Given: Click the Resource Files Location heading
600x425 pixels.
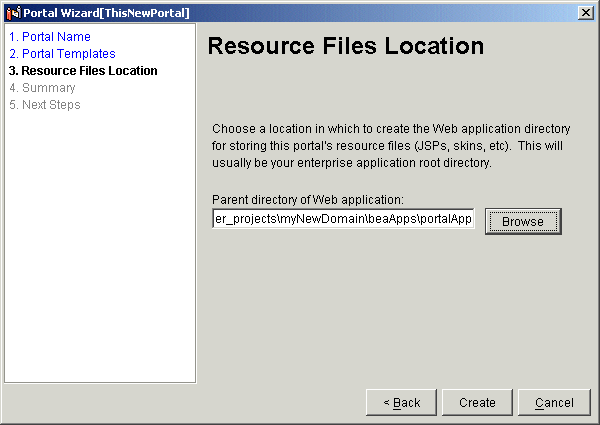Looking at the screenshot, I should click(346, 46).
